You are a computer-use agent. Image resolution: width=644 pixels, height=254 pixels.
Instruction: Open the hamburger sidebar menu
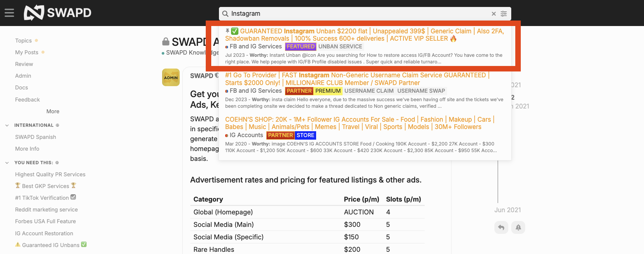pyautogui.click(x=9, y=13)
